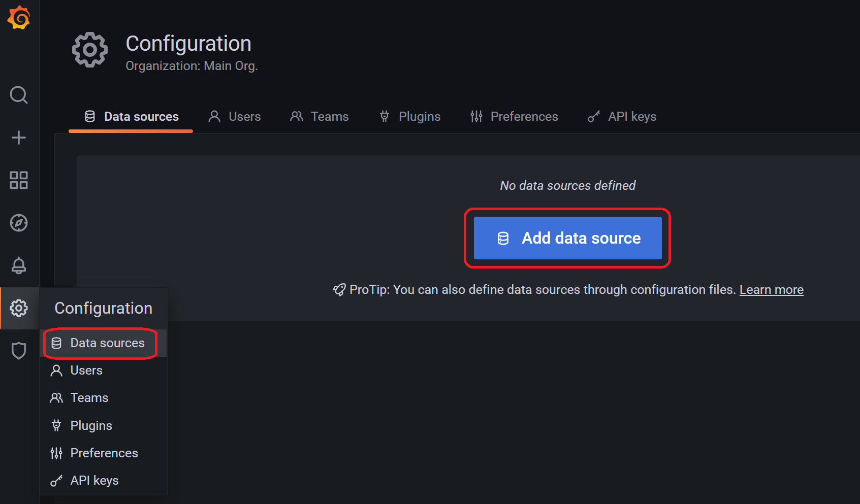Viewport: 860px width, 504px height.
Task: Click the Add data source button
Action: click(567, 238)
